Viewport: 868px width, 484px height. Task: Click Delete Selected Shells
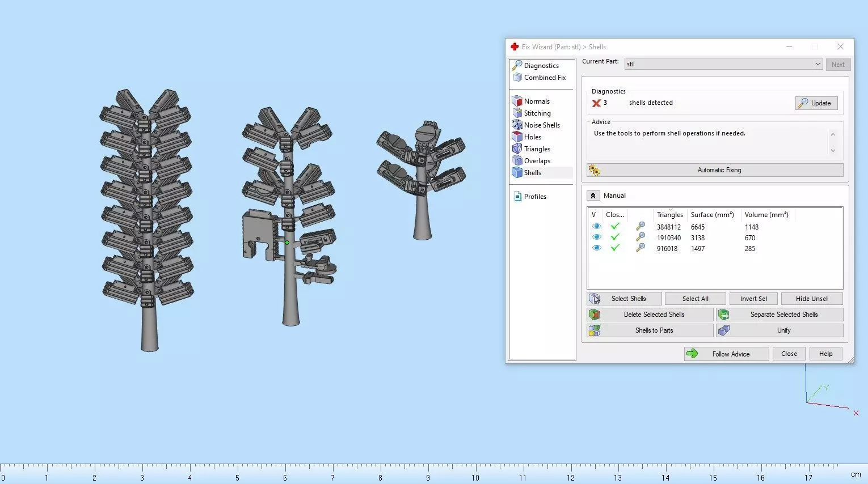tap(650, 315)
